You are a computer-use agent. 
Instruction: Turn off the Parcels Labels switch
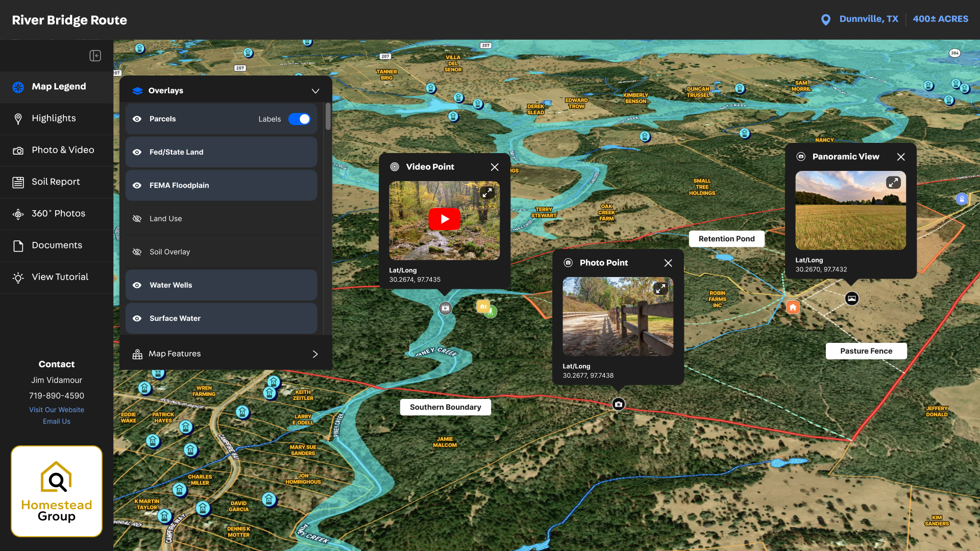[299, 119]
